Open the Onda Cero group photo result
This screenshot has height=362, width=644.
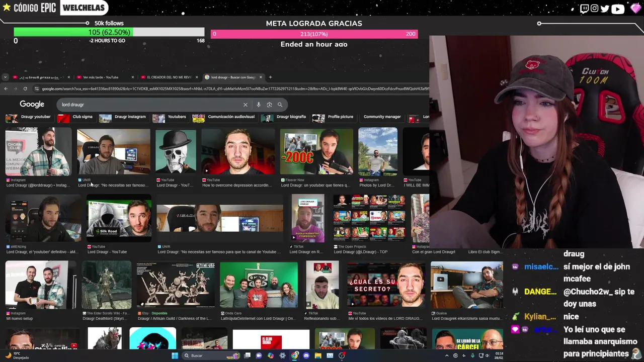[x=259, y=285]
